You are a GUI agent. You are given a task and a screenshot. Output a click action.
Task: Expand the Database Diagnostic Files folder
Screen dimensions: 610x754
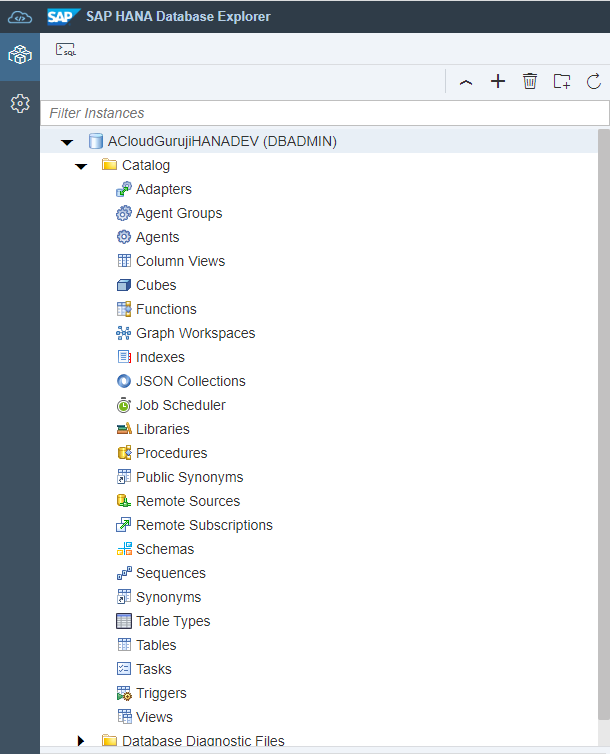coord(82,741)
